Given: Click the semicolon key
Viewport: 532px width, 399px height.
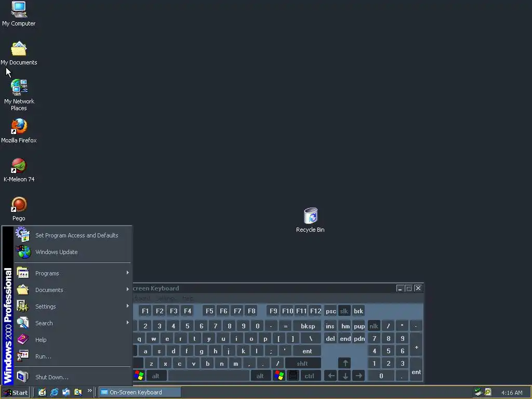Looking at the screenshot, I should (271, 351).
